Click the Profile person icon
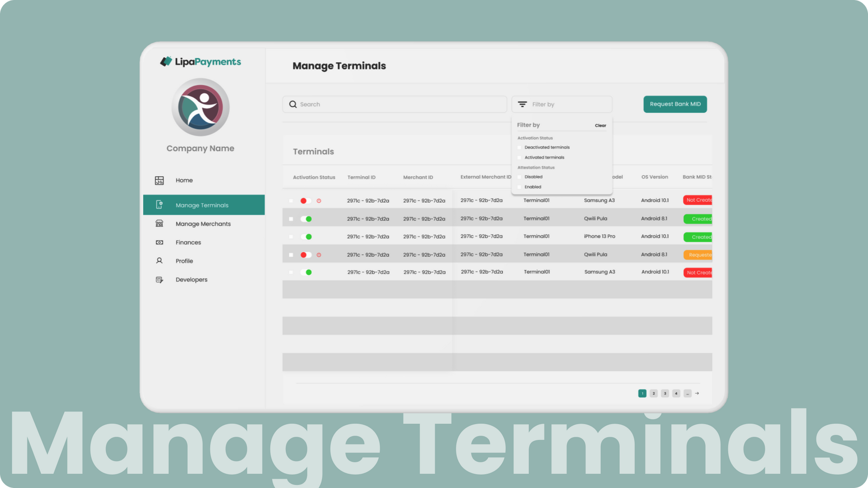 159,261
